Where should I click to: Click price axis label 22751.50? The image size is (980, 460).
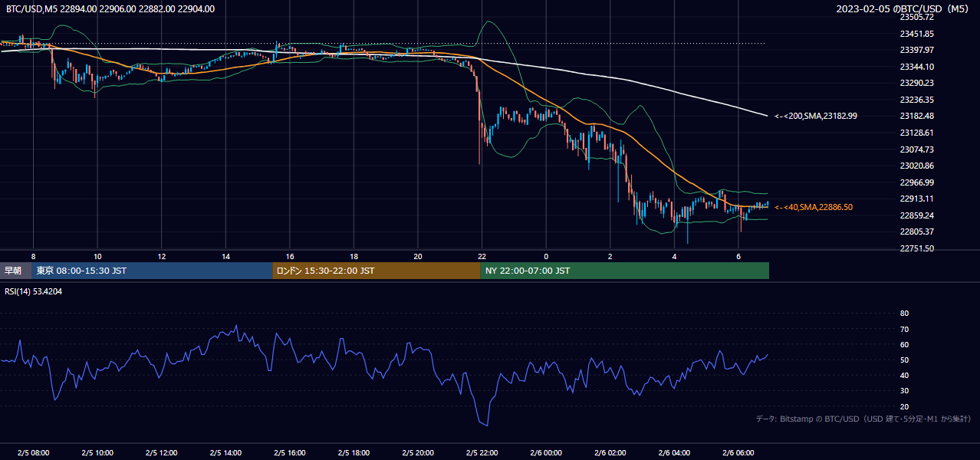point(916,248)
